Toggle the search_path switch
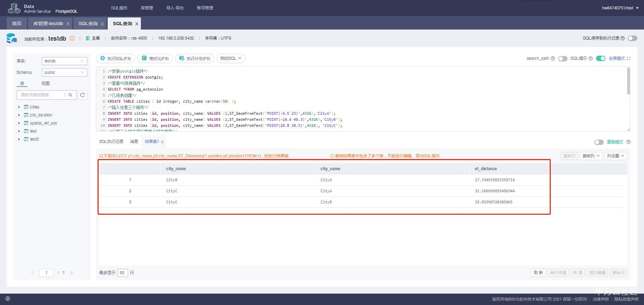Image resolution: width=644 pixels, height=305 pixels. 563,59
